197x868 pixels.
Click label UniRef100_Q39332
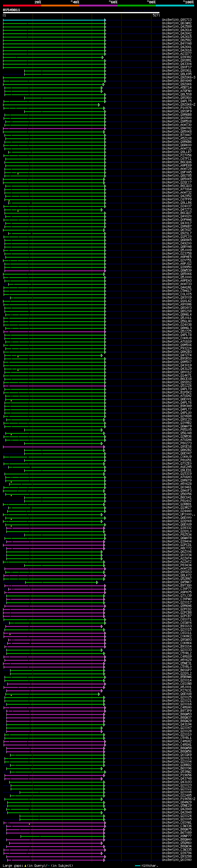pyautogui.click(x=177, y=528)
